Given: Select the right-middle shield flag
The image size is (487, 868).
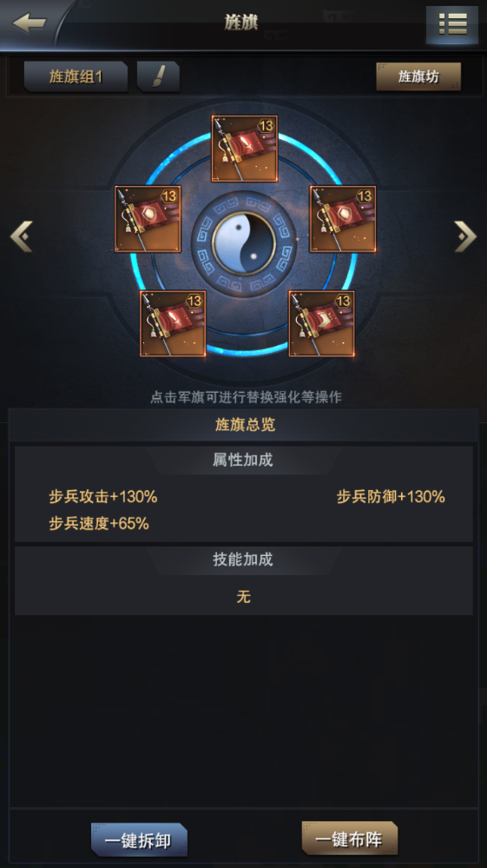Looking at the screenshot, I should click(343, 219).
